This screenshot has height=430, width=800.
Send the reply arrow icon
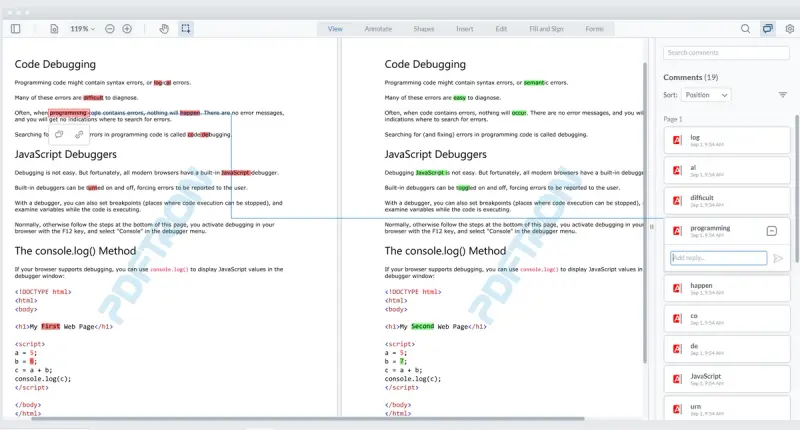click(x=778, y=258)
